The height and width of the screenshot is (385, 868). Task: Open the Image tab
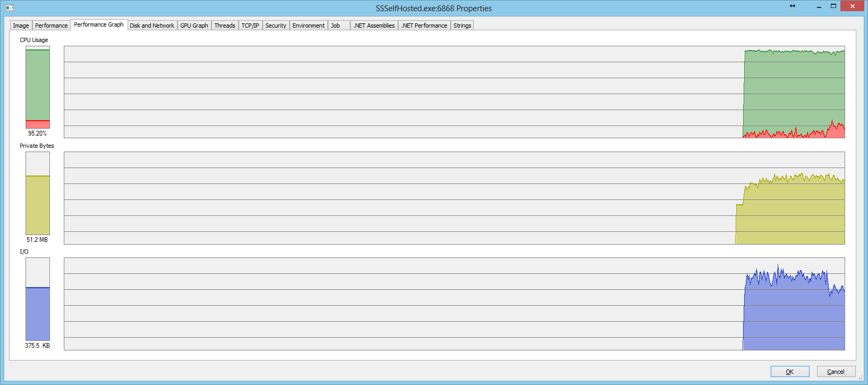point(21,26)
